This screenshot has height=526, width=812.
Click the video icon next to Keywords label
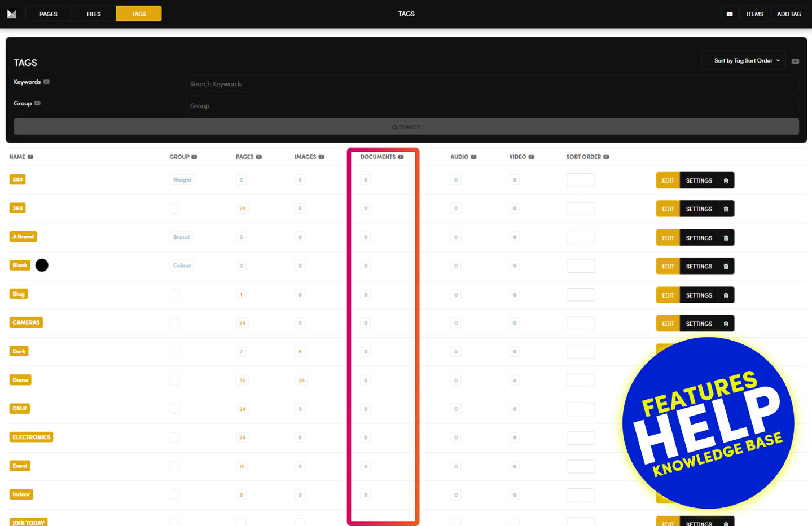pyautogui.click(x=46, y=82)
